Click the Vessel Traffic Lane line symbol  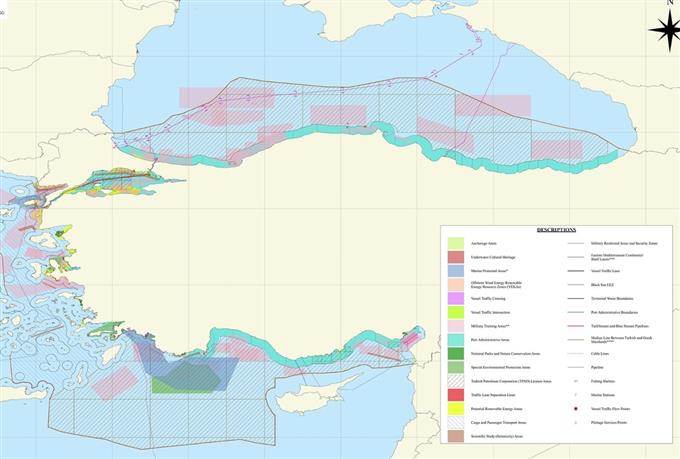(x=576, y=270)
